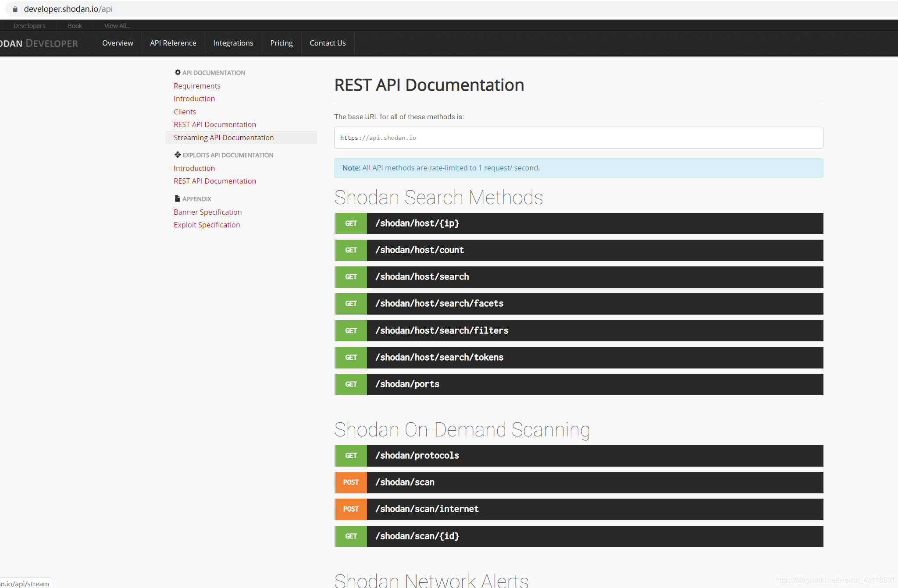Expand GET /shodan/host/search/filters method

[579, 331]
